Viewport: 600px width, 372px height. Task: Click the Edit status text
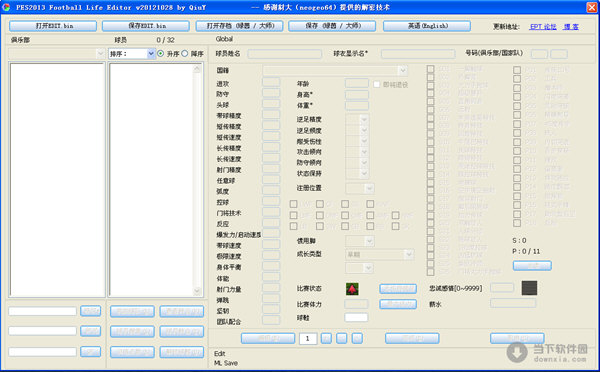click(220, 353)
